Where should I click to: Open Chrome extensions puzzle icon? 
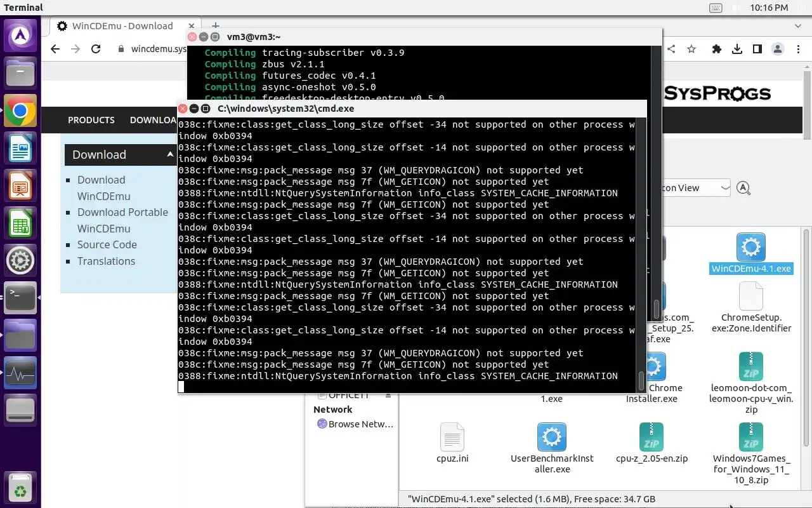[717, 49]
